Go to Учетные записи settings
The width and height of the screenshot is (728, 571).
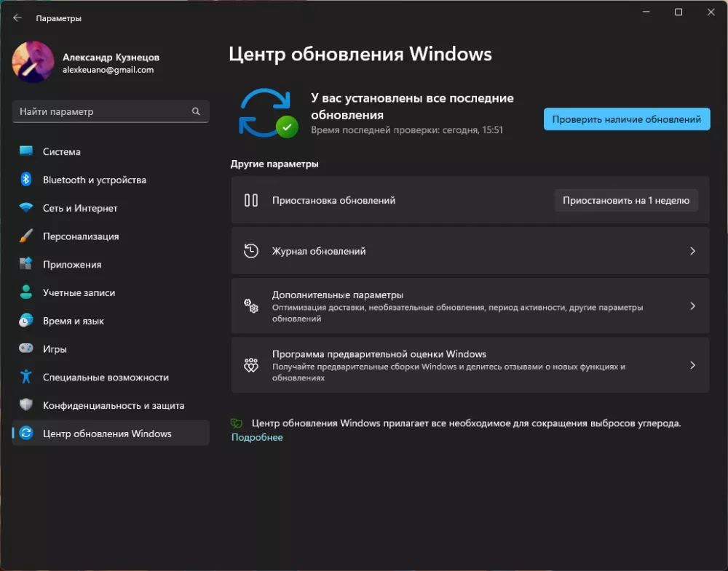click(79, 292)
